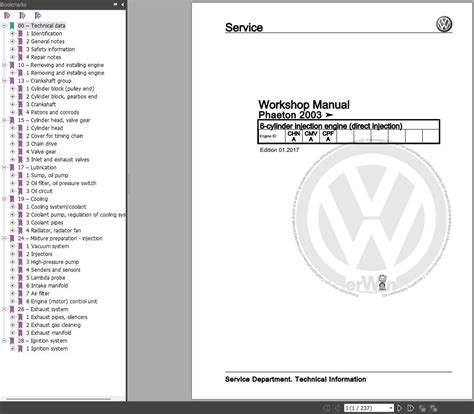
Task: Go to the next page
Action: pyautogui.click(x=399, y=408)
